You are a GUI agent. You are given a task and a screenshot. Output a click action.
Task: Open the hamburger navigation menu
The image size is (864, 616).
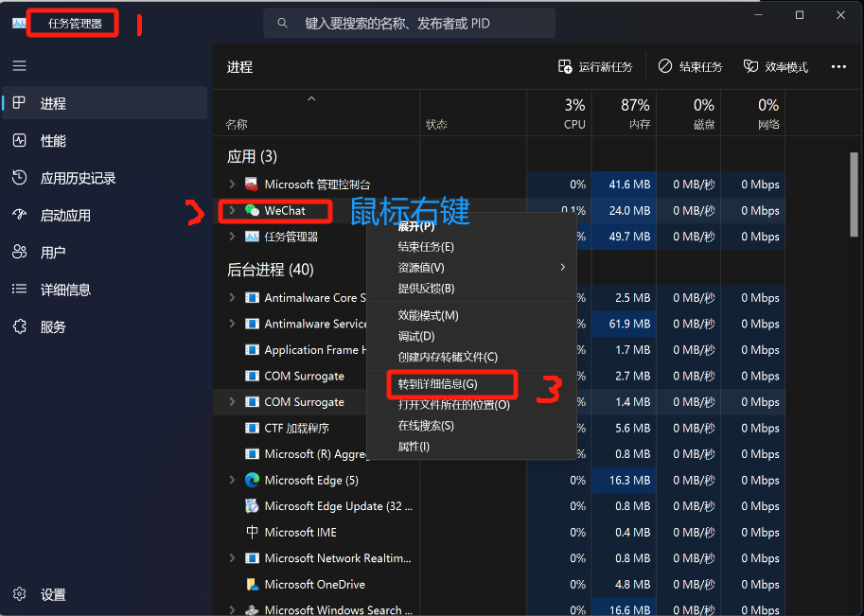[x=19, y=66]
